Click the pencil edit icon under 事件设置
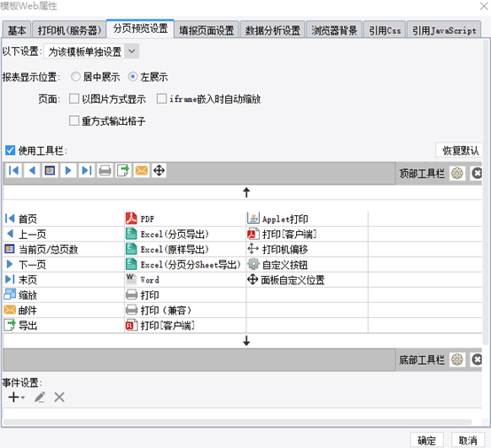 pyautogui.click(x=40, y=398)
